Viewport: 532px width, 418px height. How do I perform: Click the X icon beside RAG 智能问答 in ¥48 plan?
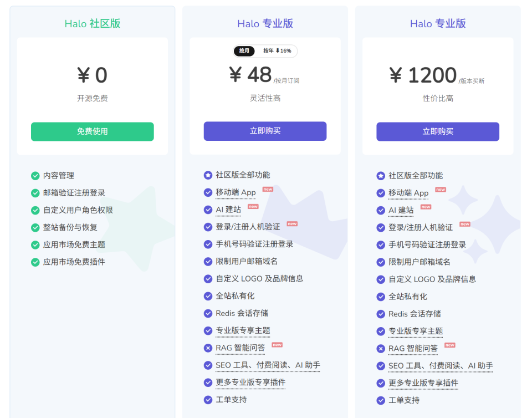click(208, 348)
